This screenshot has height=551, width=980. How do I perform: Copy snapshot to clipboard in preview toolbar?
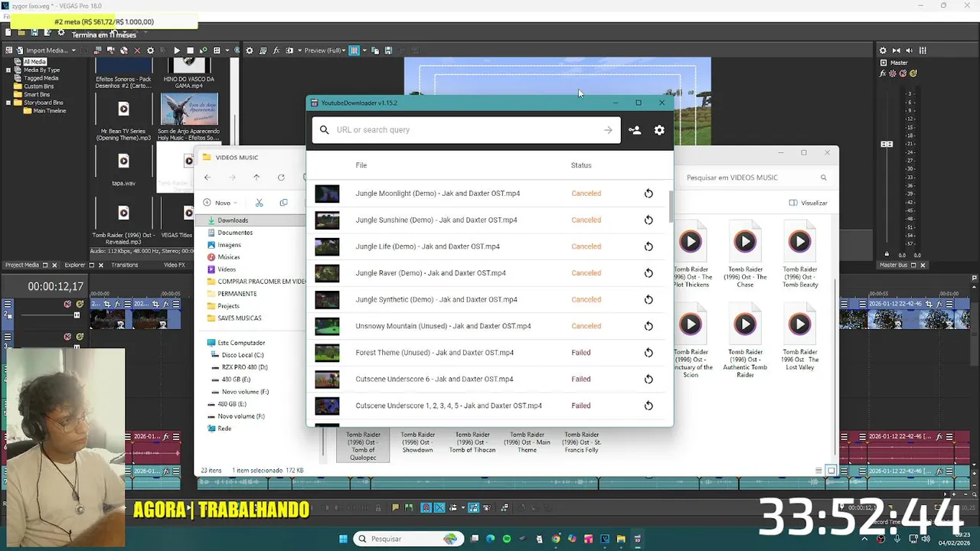click(375, 51)
